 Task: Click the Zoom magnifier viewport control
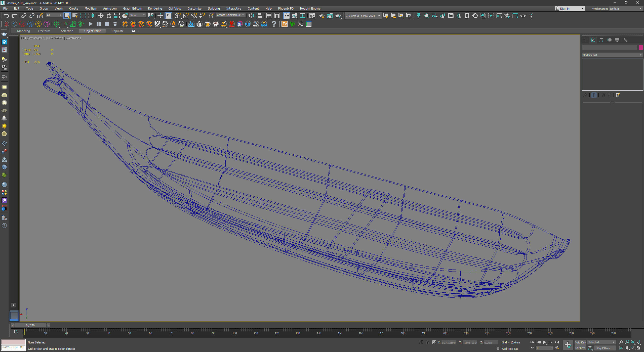(621, 342)
